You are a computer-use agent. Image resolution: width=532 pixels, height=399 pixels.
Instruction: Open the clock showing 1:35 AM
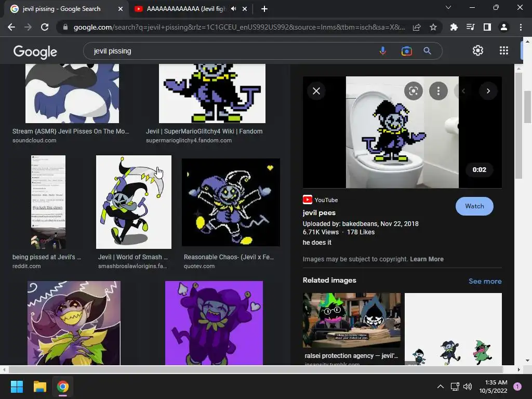tap(493, 387)
